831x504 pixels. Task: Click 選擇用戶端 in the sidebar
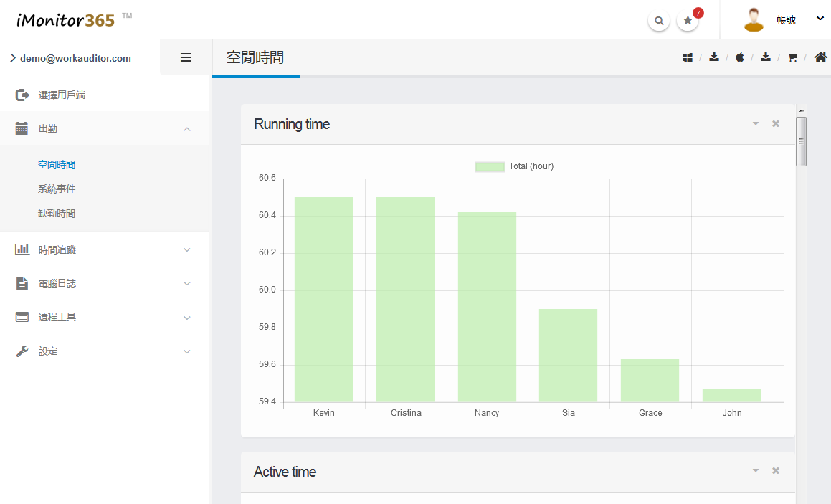click(62, 95)
